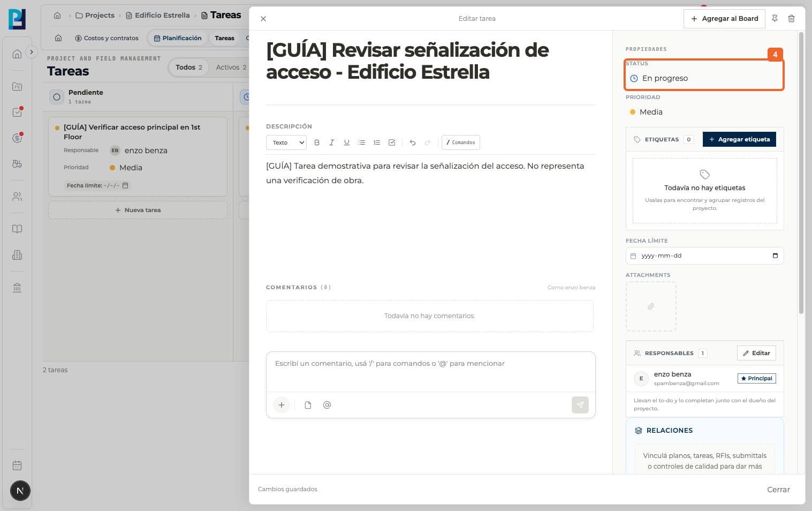
Task: Click Cerrar to close the task editor
Action: [778, 490]
